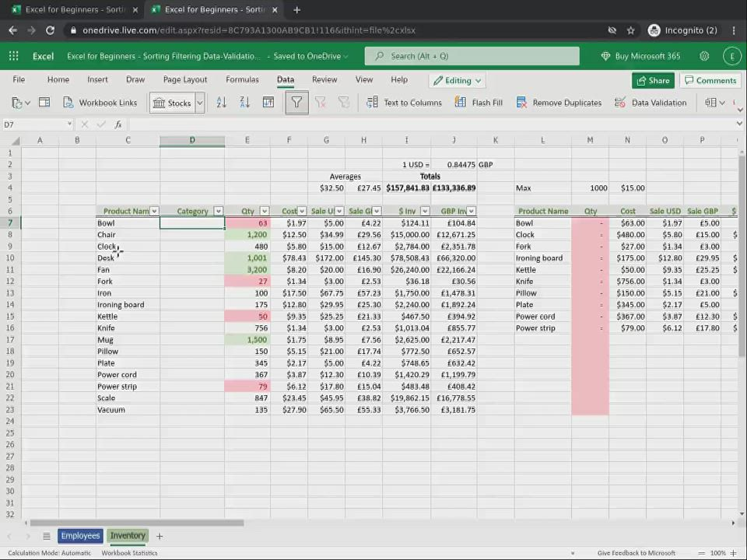
Task: Click the Share button
Action: tap(653, 80)
